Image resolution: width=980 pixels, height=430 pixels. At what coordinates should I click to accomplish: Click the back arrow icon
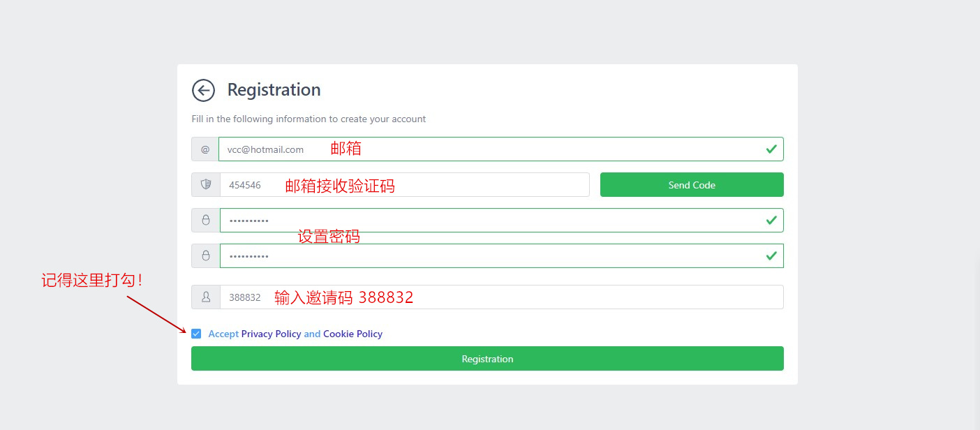(203, 90)
